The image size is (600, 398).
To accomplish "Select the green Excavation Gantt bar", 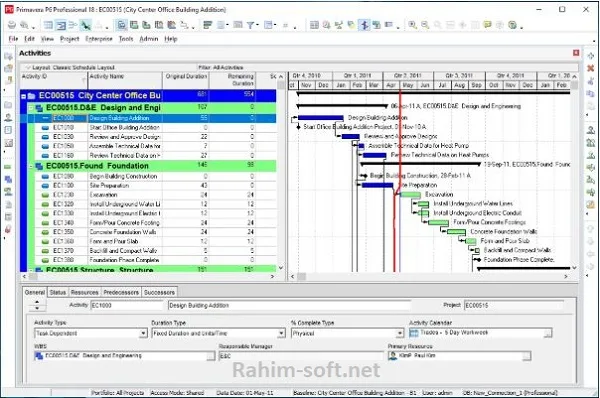I will (411, 195).
